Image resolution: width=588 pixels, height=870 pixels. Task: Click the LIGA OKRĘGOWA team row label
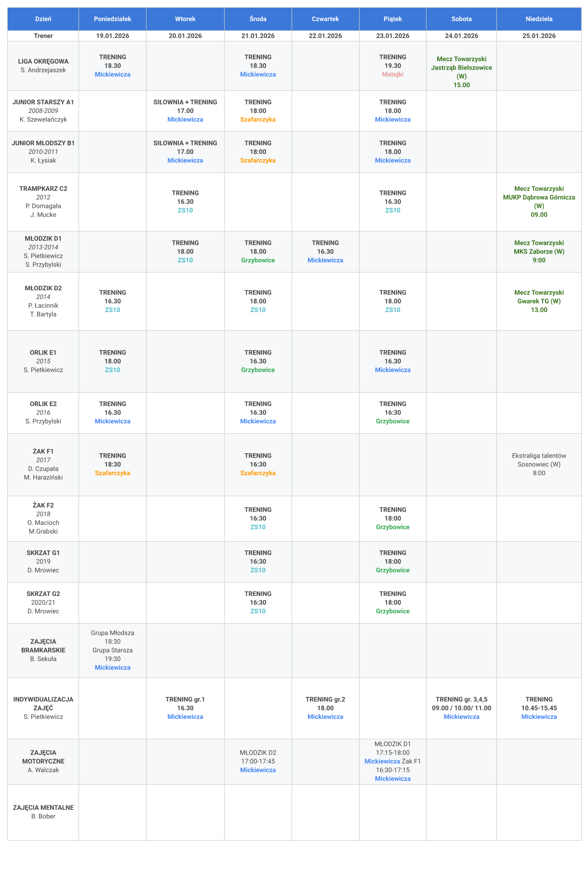pyautogui.click(x=43, y=66)
